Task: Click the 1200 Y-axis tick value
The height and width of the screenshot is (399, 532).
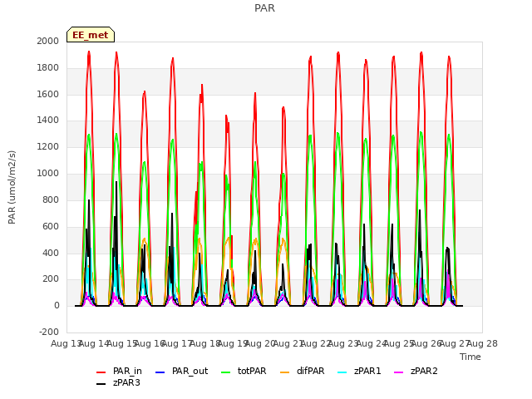Action: point(48,146)
